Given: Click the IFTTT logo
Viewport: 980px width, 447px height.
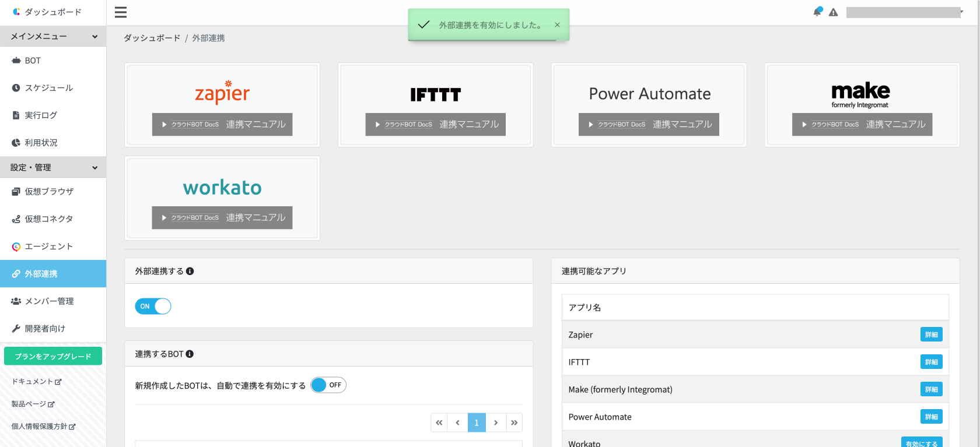Looking at the screenshot, I should pos(435,94).
